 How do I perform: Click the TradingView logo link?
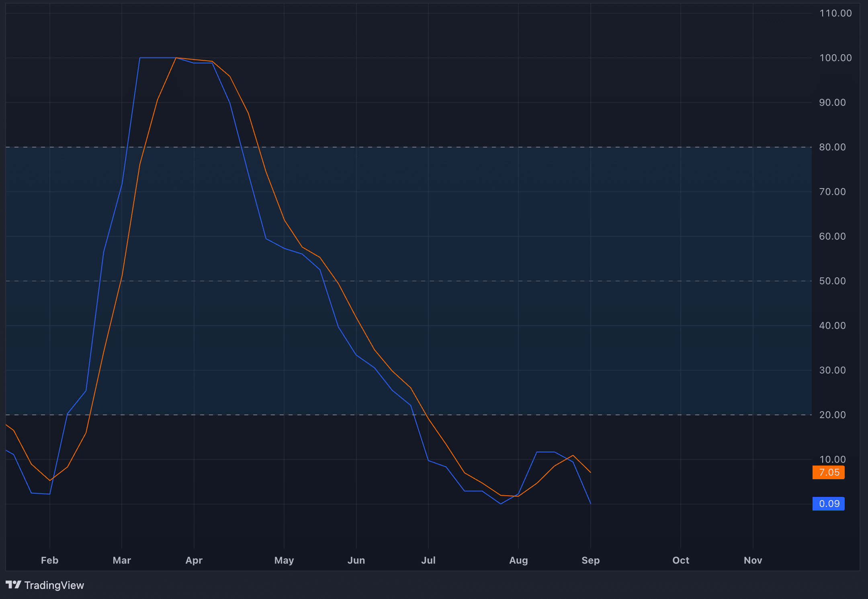point(45,585)
